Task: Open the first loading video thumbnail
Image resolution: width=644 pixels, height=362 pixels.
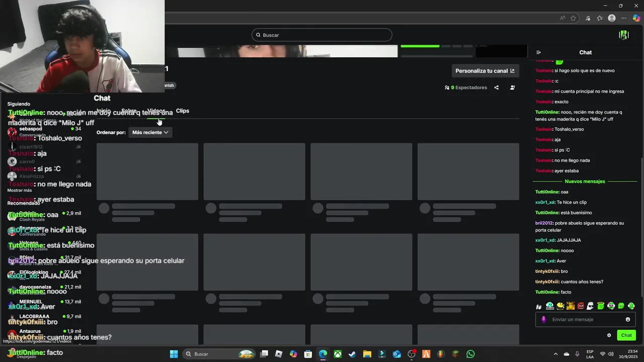Action: point(147,171)
